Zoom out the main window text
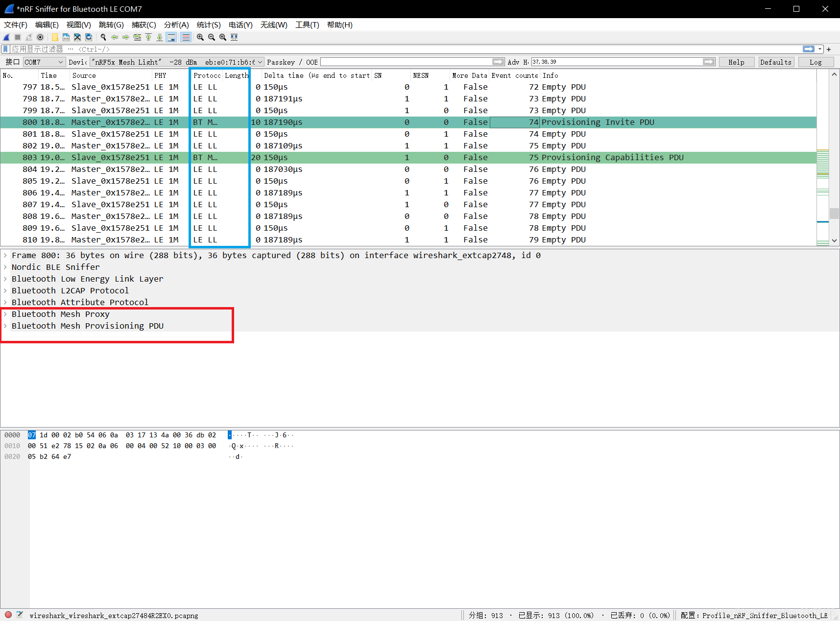The height and width of the screenshot is (621, 840). coord(212,37)
